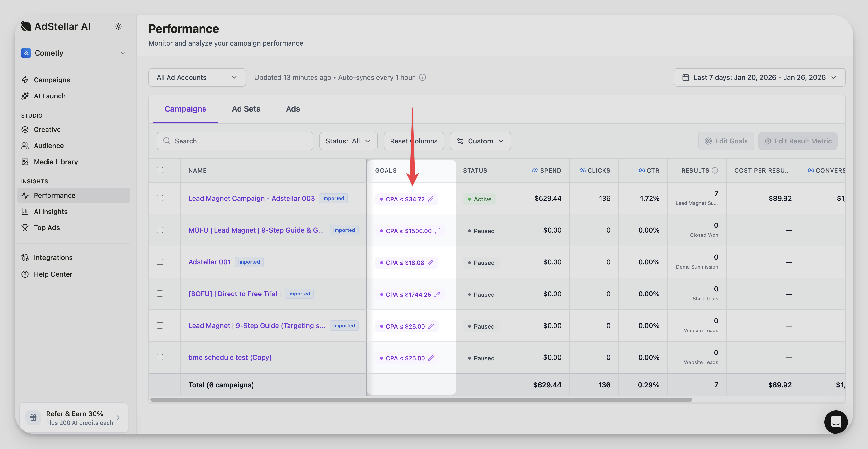Open AI Launch from the sidebar
This screenshot has height=449, width=868.
pyautogui.click(x=49, y=96)
